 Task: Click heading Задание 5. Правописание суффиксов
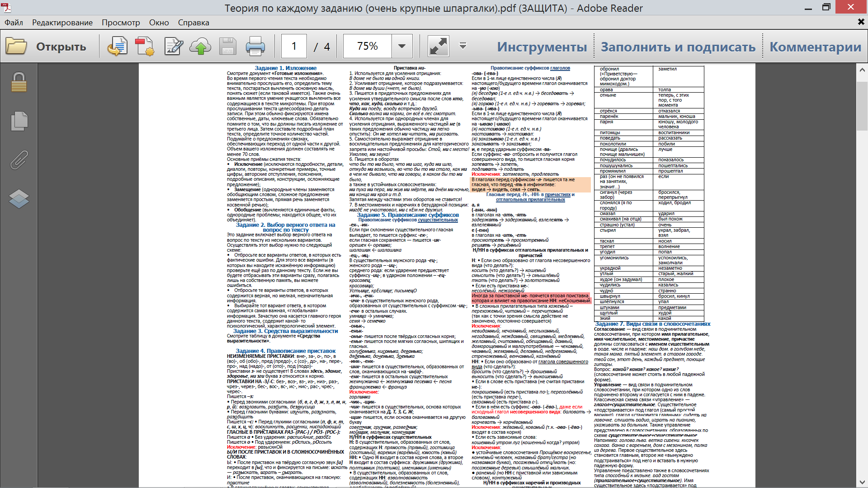[408, 215]
